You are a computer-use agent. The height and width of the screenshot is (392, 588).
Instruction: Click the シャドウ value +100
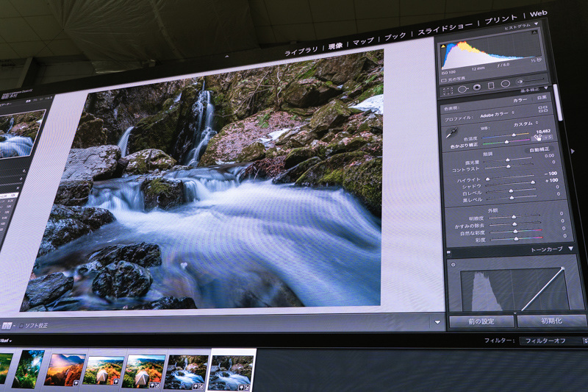click(552, 180)
